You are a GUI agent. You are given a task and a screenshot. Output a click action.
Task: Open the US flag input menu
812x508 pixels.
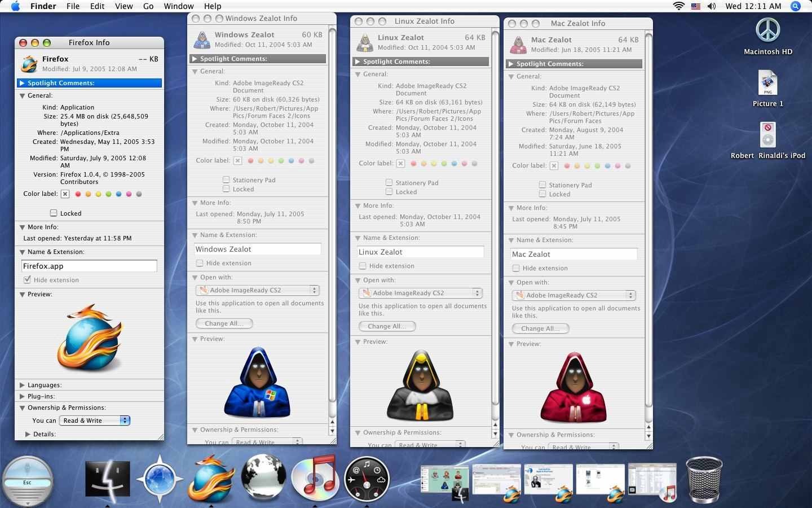pos(695,6)
